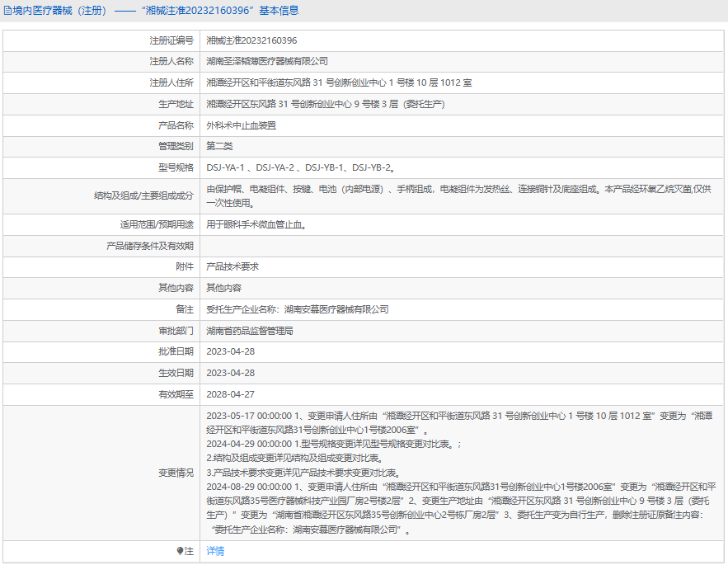This screenshot has height=565, width=728.
Task: Click the 其他内容 value text
Action: pos(223,288)
